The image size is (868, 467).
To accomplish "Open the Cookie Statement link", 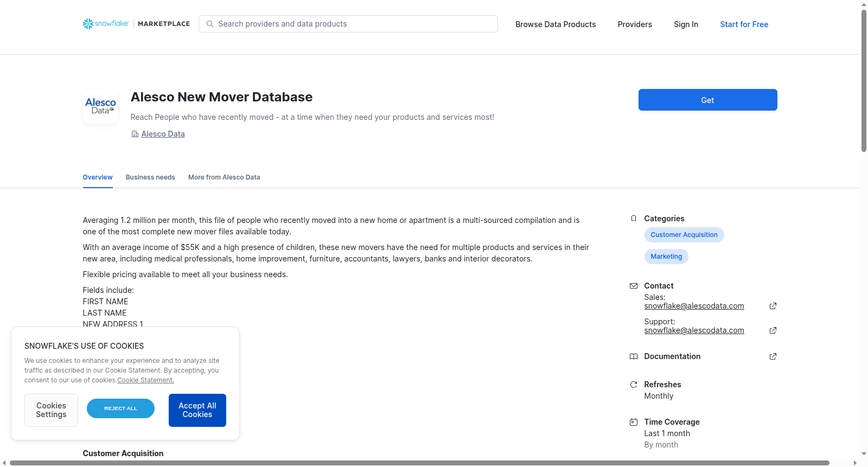I will click(145, 380).
